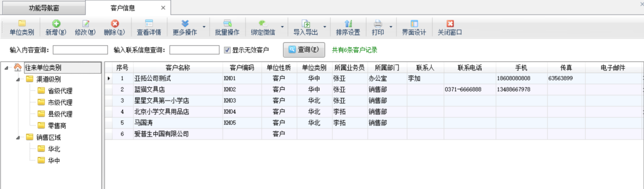Close the 客户信息 tab

pos(163,8)
